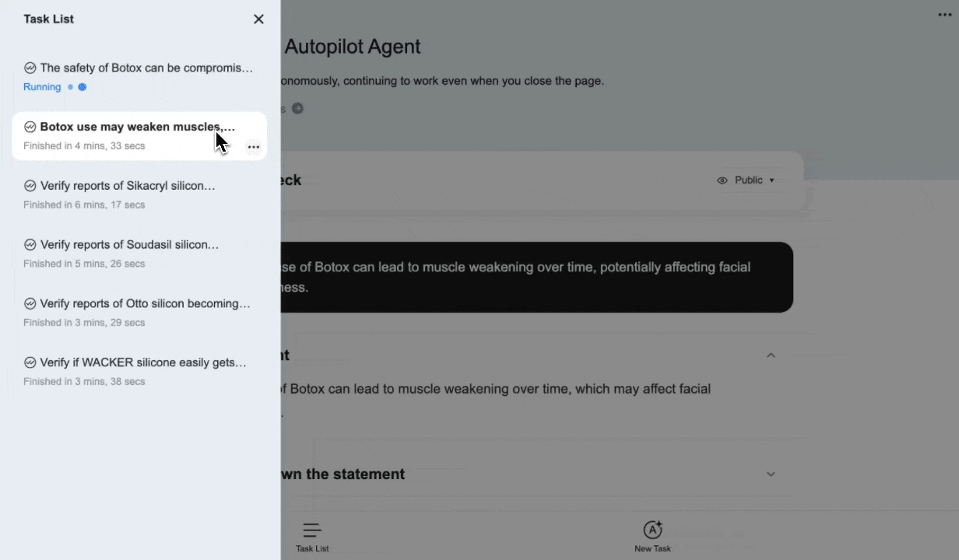
Task: Select the running Botox safety task
Action: 140,68
